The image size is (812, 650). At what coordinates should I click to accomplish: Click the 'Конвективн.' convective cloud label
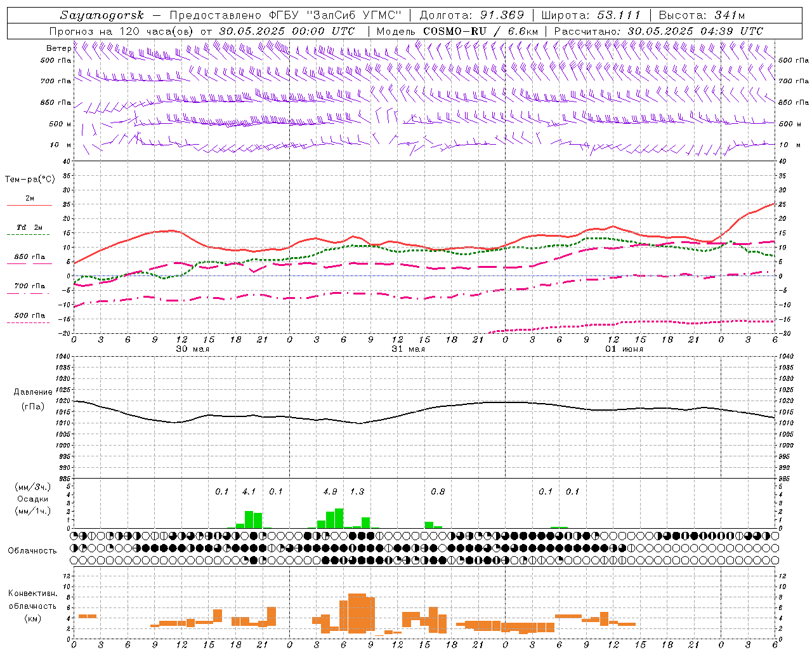coord(33,594)
